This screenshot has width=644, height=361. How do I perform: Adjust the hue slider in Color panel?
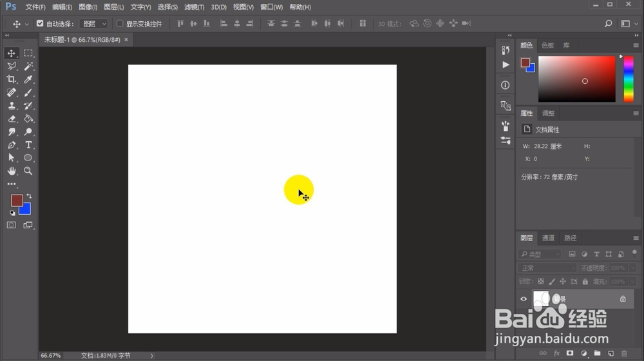pos(629,79)
